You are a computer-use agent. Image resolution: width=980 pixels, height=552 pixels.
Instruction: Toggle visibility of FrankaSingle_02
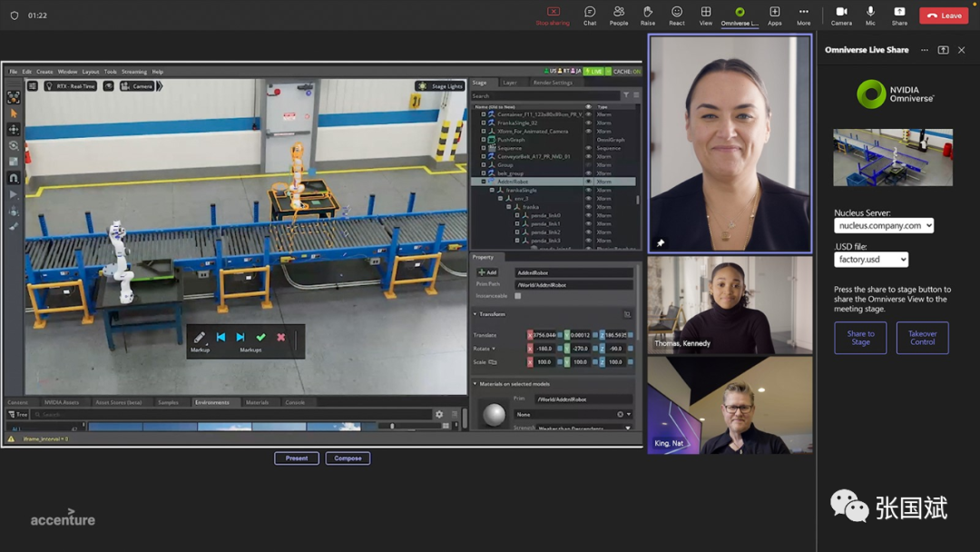coord(588,123)
